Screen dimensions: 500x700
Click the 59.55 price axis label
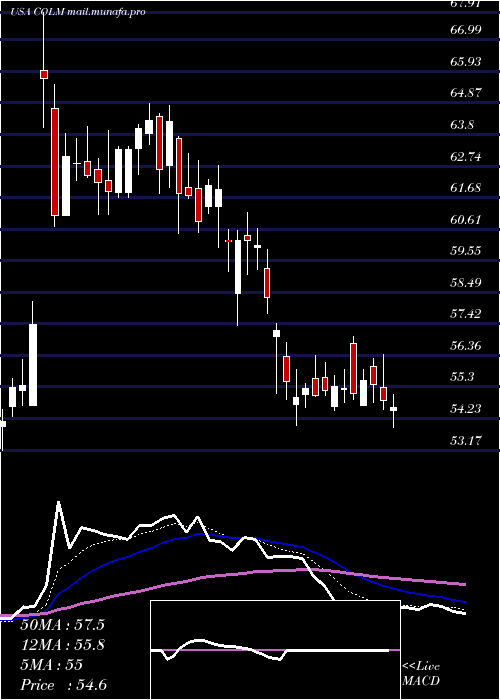[x=466, y=251]
